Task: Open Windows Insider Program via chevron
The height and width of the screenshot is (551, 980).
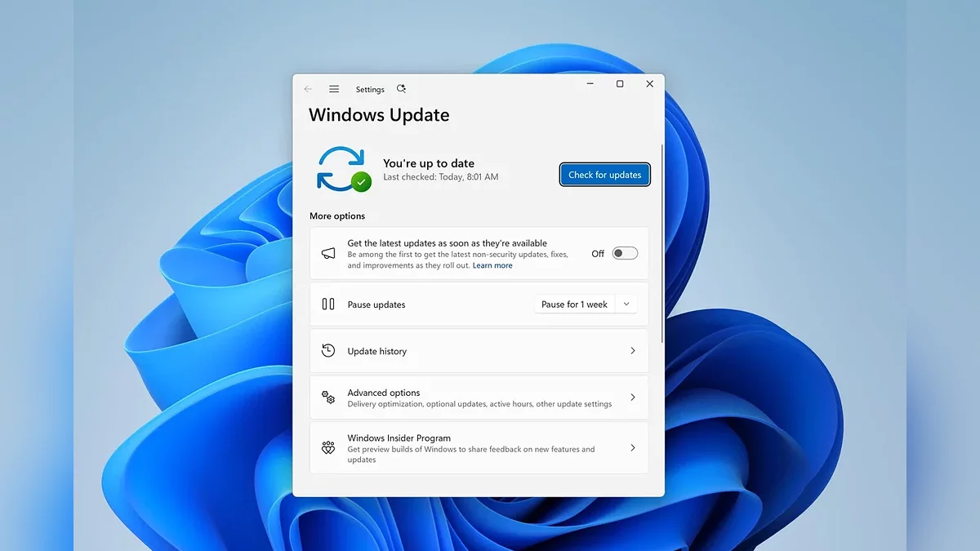Action: pyautogui.click(x=633, y=448)
